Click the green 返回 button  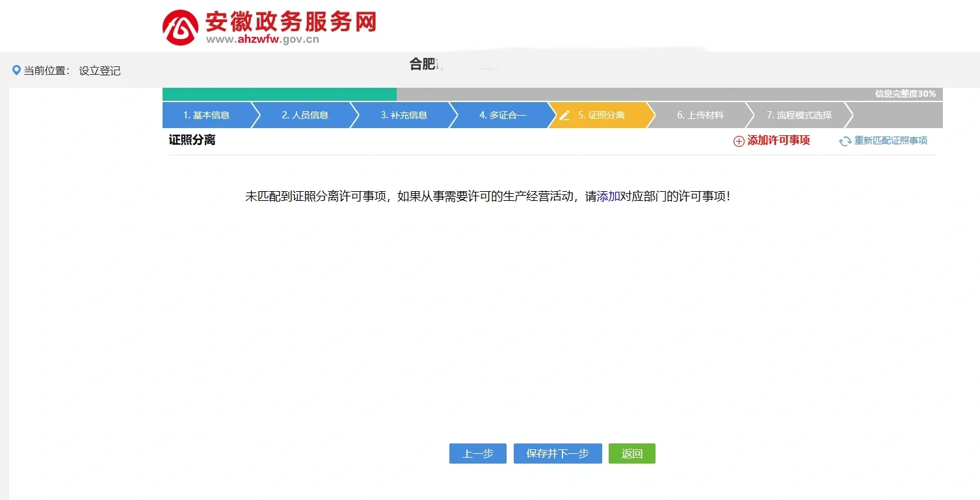(631, 454)
